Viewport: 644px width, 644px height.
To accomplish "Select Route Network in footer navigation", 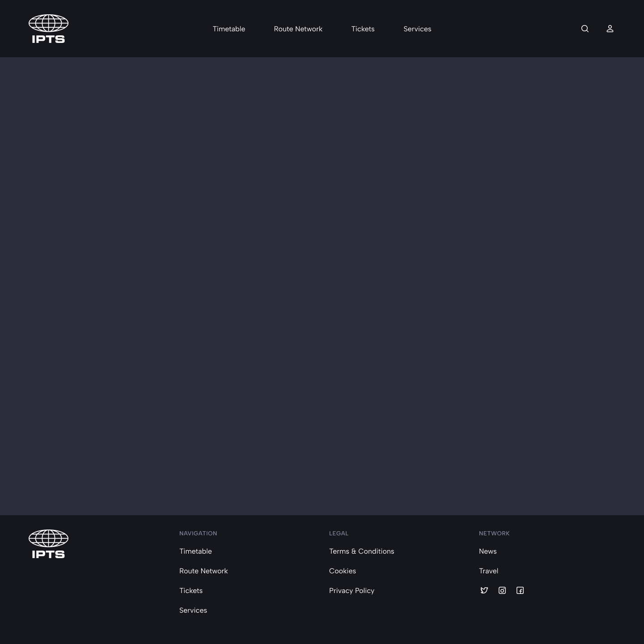I will (x=203, y=571).
